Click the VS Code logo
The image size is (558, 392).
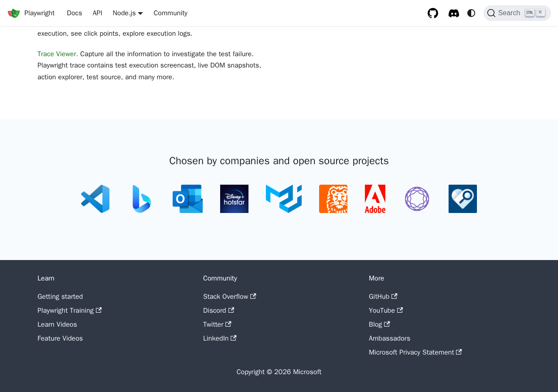coord(95,199)
